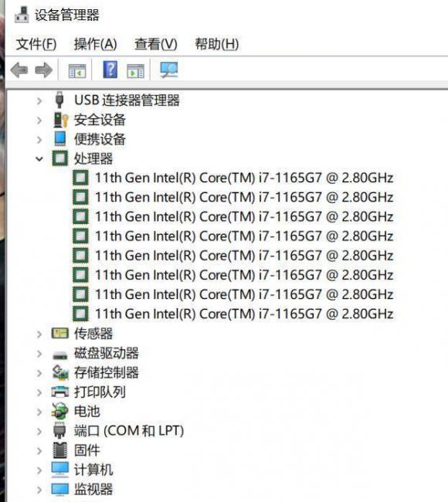Expand the 传感器 node
448x502 pixels.
click(39, 334)
